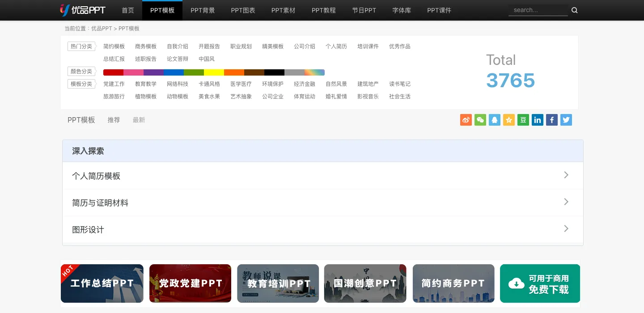Open the 工作总结PPT banner

(102, 283)
